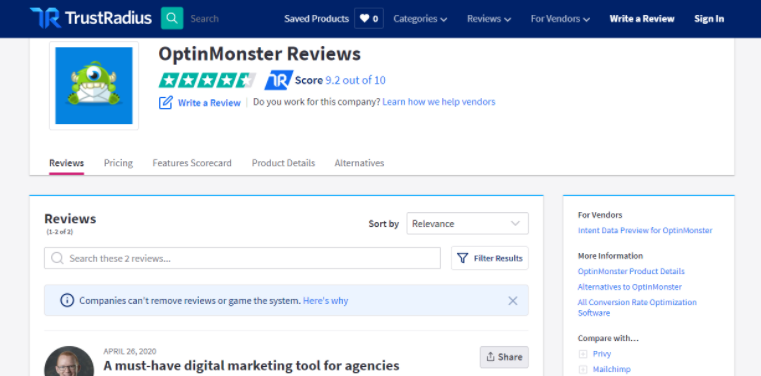Click the star rating graphic
The height and width of the screenshot is (376, 761).
(x=207, y=80)
